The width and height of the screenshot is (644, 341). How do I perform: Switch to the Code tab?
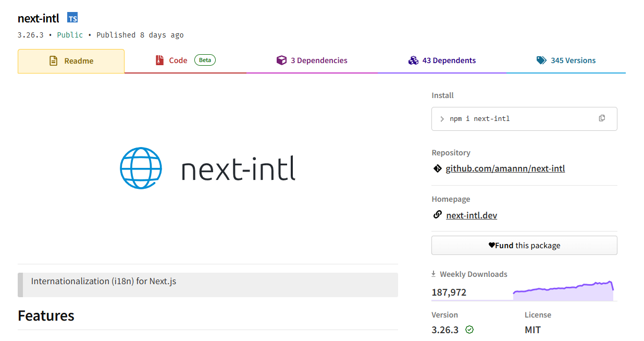click(185, 60)
